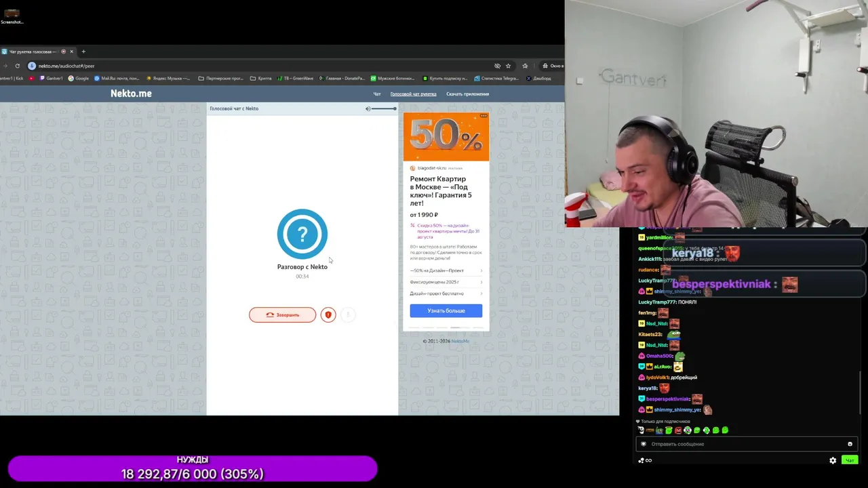Image resolution: width=868 pixels, height=488 pixels.
Task: Click the Только для подписчиков label
Action: pyautogui.click(x=665, y=422)
